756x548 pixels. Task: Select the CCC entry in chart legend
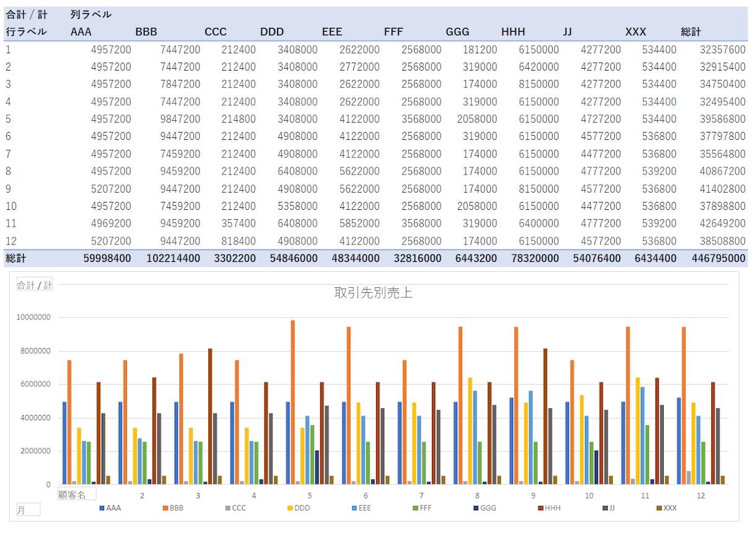point(237,508)
